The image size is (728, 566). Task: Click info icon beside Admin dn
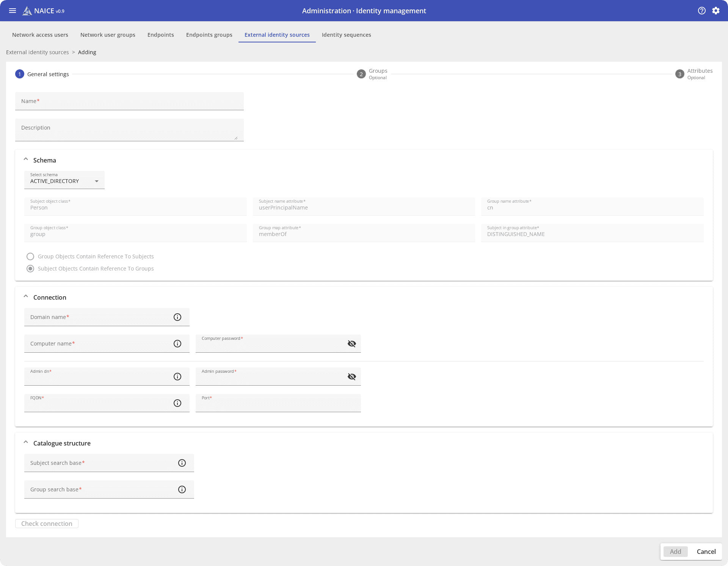177,377
